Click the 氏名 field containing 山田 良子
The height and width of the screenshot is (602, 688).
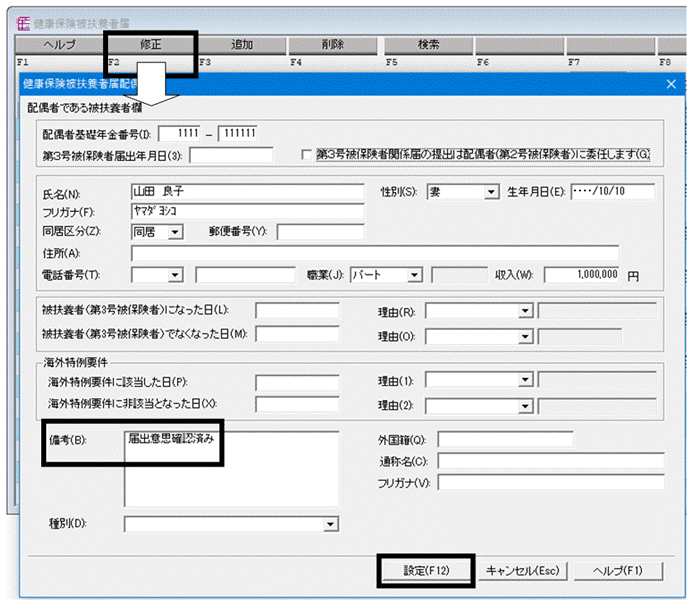[247, 192]
